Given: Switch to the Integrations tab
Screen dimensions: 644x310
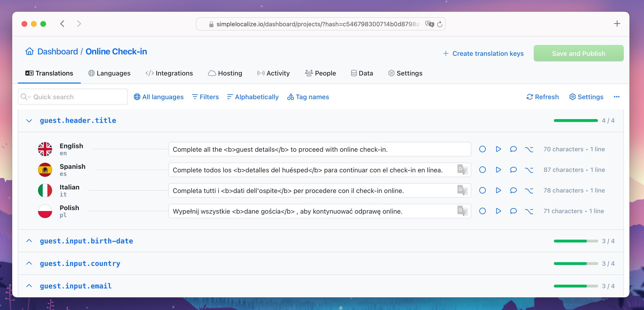Looking at the screenshot, I should 169,73.
